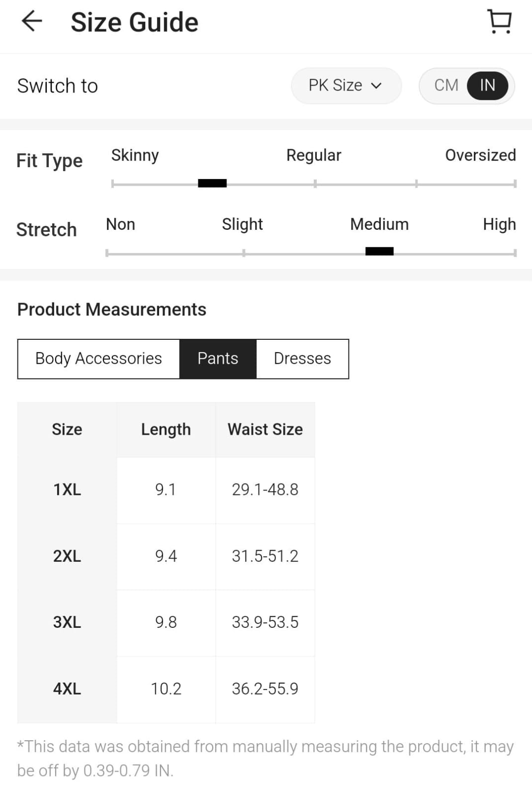Select the 1XL size row
This screenshot has width=532, height=796.
[166, 490]
